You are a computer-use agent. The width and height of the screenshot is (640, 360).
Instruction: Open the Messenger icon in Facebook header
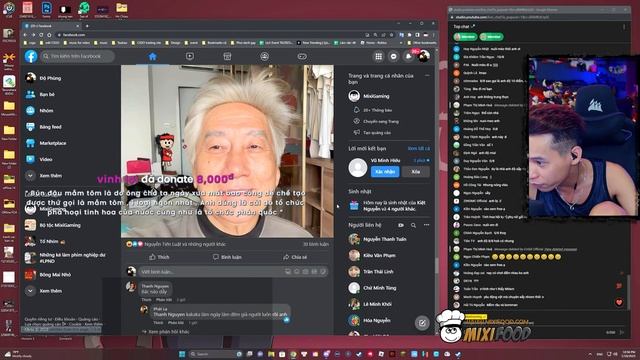(x=393, y=56)
